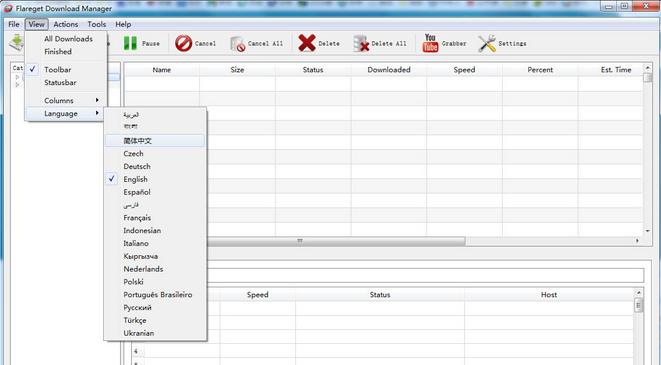The image size is (661, 365).
Task: Click the lower table vertical scrollbar thumb
Action: click(639, 305)
